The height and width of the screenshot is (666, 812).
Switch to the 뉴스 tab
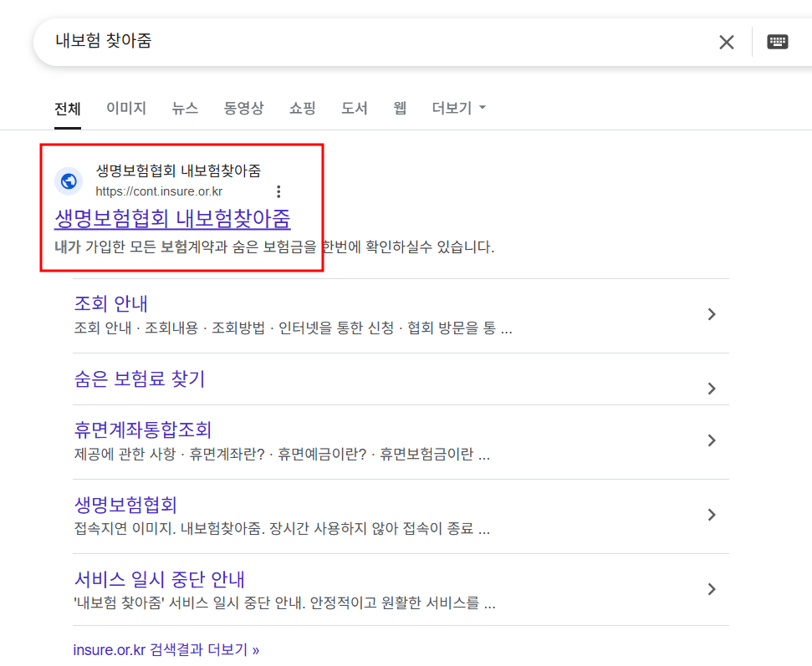pyautogui.click(x=185, y=108)
